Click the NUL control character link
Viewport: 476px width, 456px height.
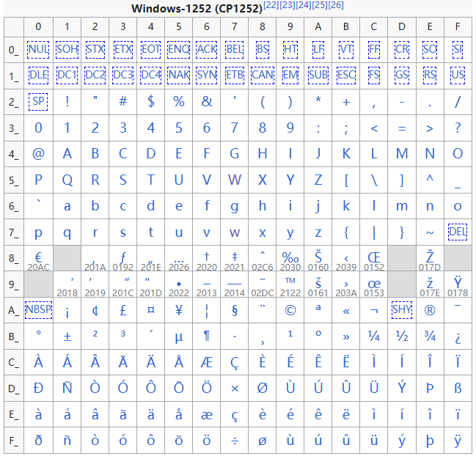[38, 49]
